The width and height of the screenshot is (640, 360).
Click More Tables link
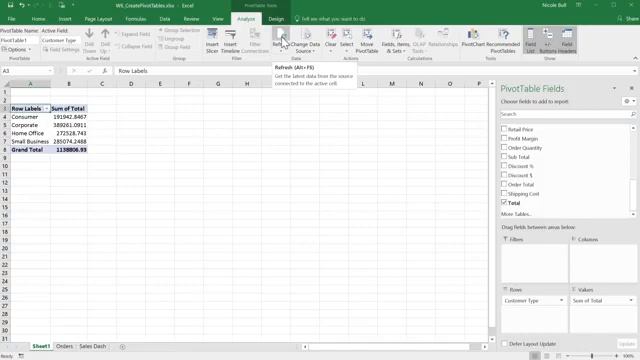(x=516, y=214)
